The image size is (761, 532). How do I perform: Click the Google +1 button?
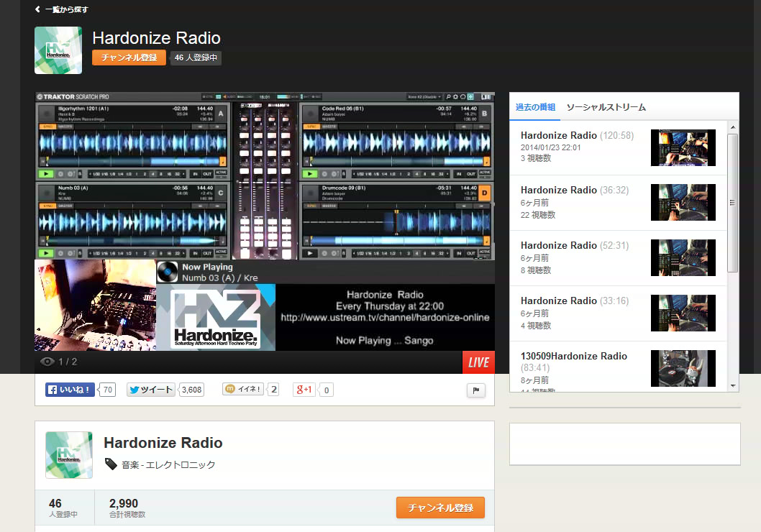point(304,390)
